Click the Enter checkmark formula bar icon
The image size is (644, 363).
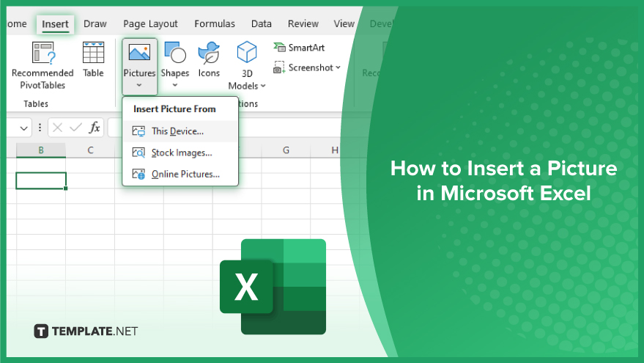coord(75,128)
